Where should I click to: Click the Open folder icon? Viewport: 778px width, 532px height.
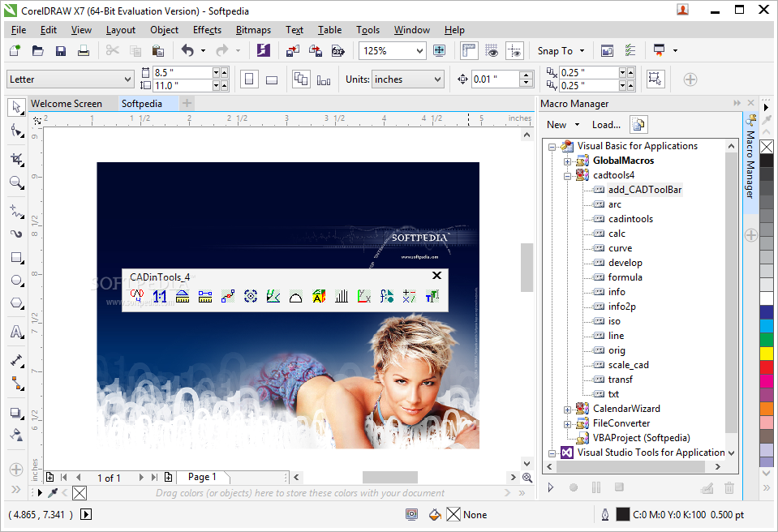coord(37,50)
